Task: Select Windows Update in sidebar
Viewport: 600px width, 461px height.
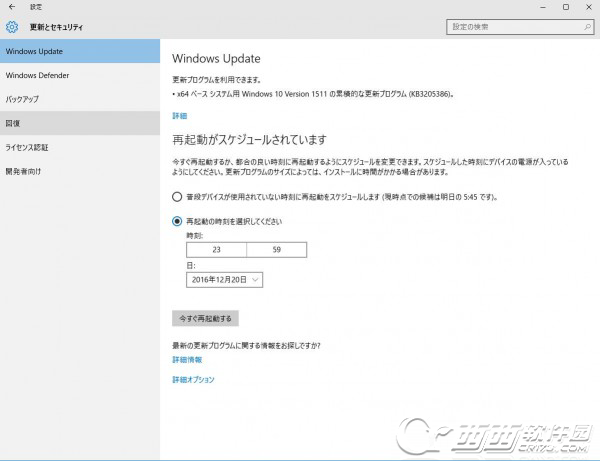Action: 80,51
